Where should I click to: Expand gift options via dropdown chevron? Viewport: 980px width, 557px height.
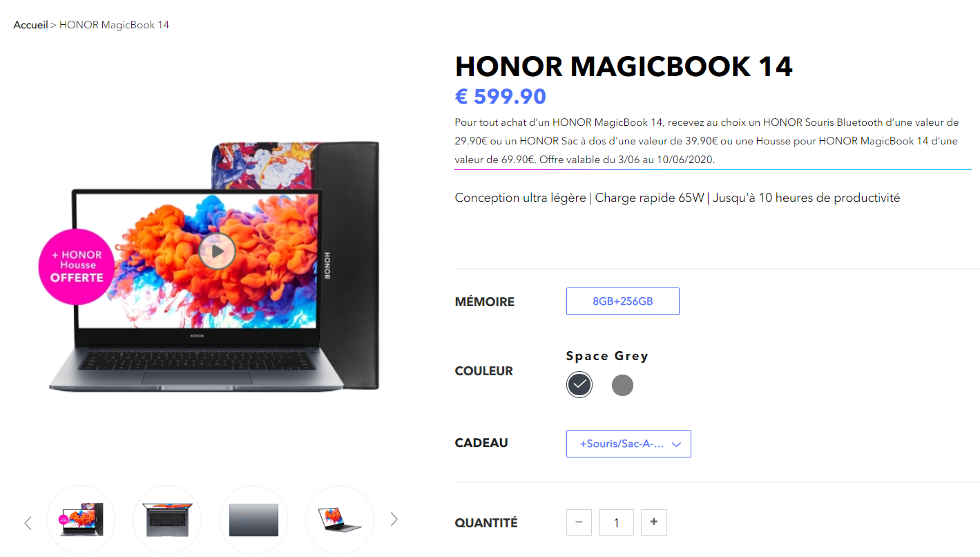[677, 444]
